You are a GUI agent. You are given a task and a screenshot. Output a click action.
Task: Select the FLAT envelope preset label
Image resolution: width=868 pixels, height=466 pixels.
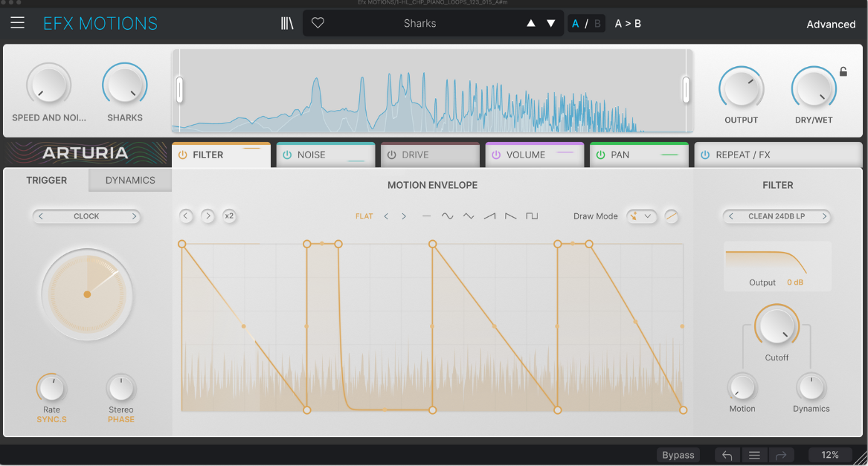pos(364,216)
